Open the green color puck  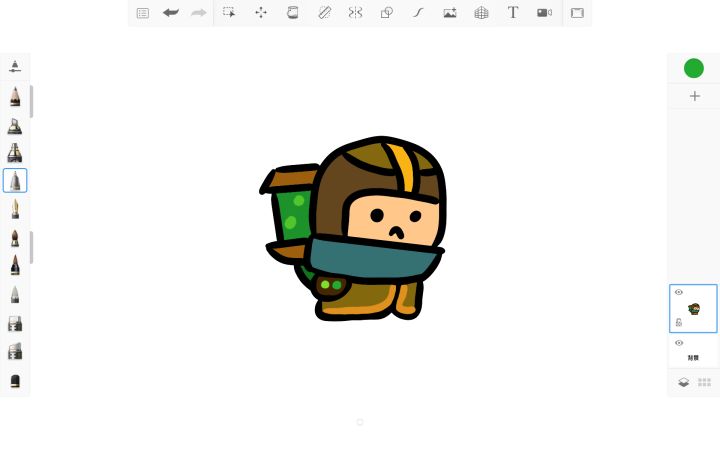694,68
